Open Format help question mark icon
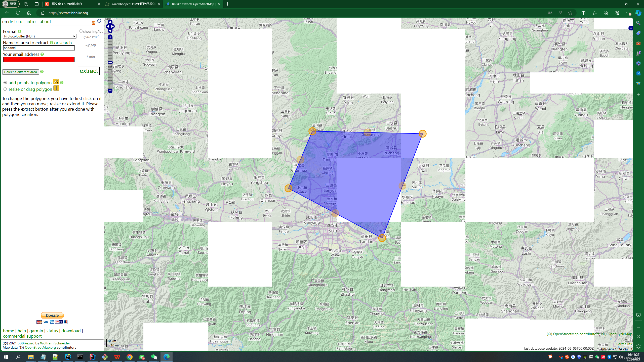 click(20, 31)
